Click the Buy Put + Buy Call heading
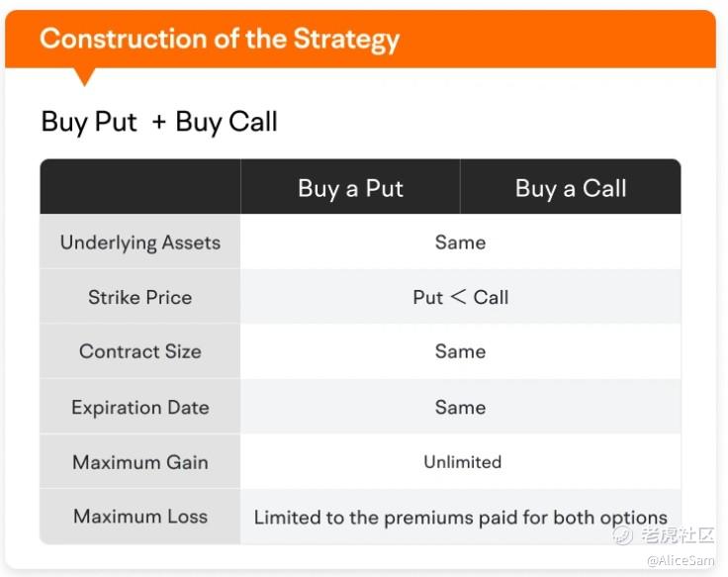 click(x=159, y=122)
